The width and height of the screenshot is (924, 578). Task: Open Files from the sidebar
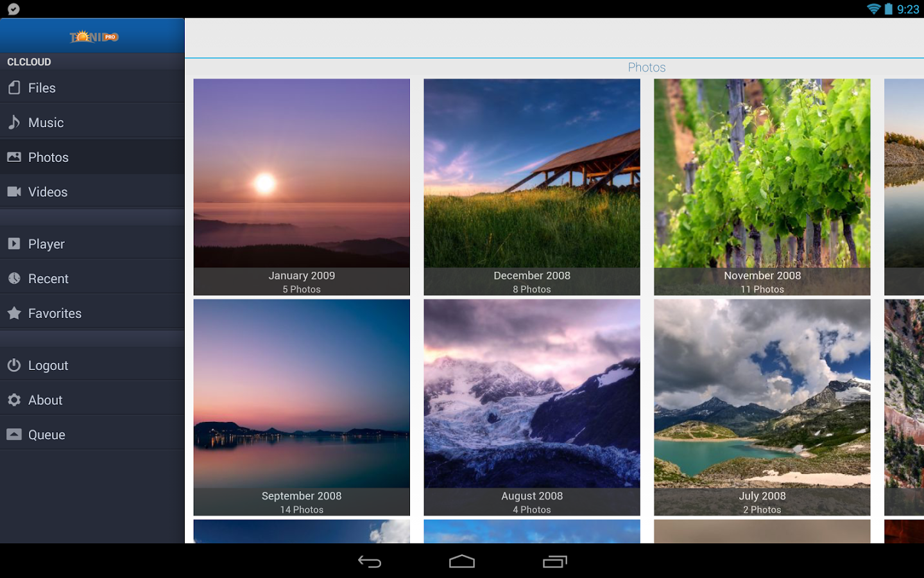coord(92,88)
